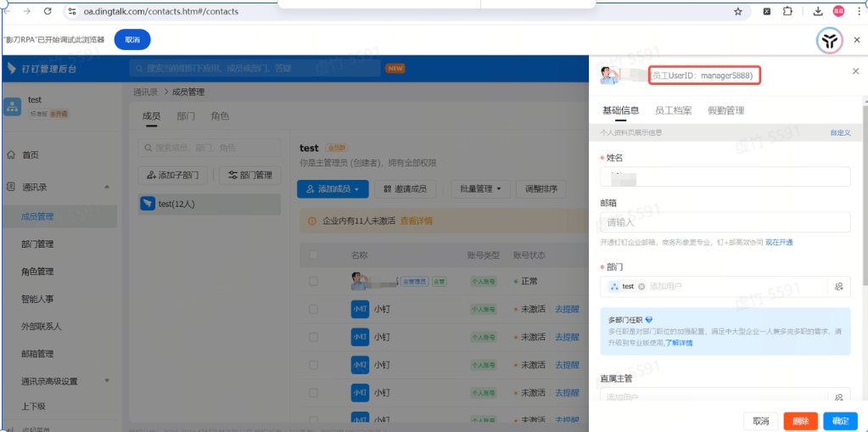Switch to the 假勤管理 tab
This screenshot has width=868, height=432.
pyautogui.click(x=725, y=110)
